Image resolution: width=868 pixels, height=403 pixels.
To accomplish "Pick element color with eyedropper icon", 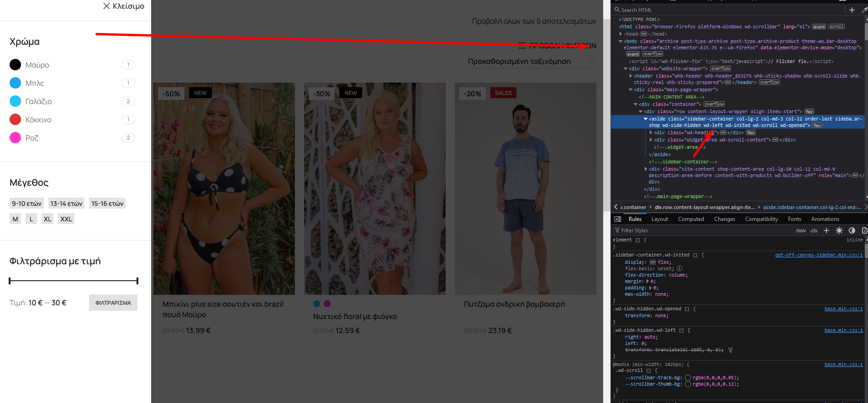I will [x=864, y=10].
